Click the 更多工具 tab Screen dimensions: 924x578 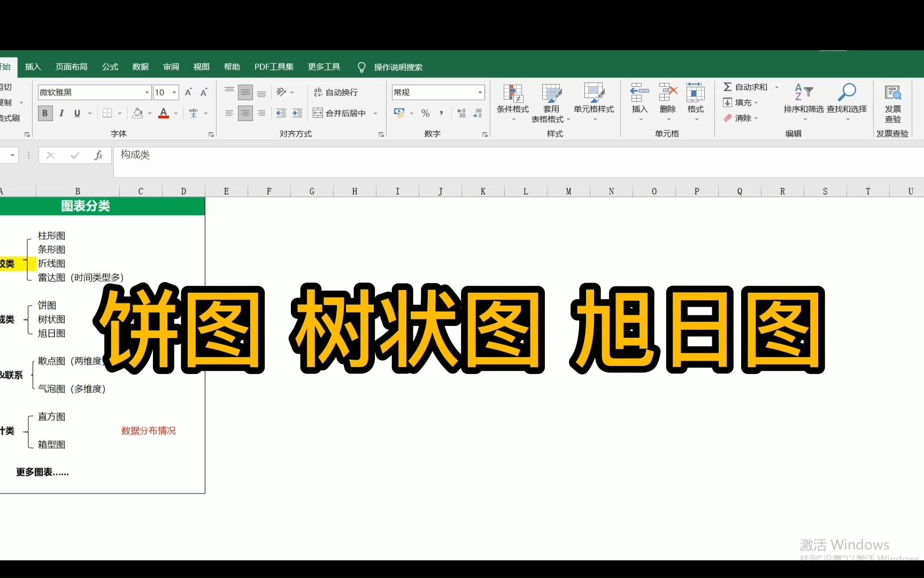(x=324, y=67)
